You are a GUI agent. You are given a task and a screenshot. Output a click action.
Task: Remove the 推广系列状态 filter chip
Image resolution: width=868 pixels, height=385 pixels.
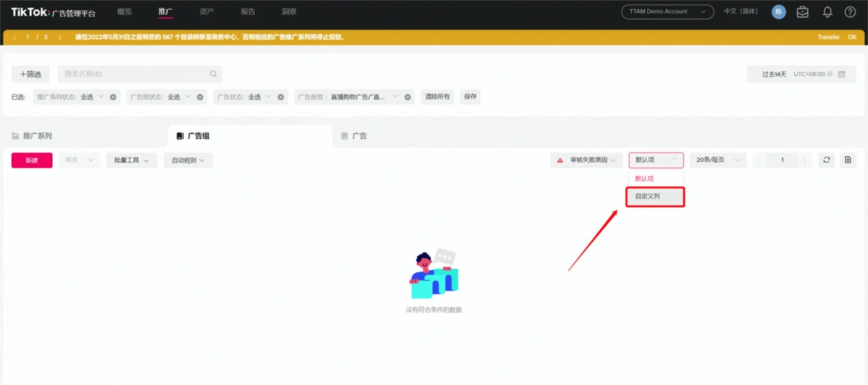tap(113, 97)
